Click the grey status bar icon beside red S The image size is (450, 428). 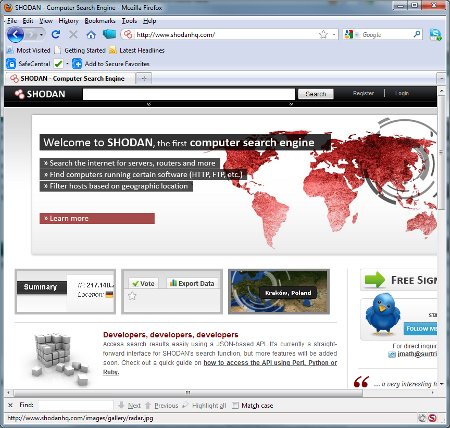click(x=423, y=418)
